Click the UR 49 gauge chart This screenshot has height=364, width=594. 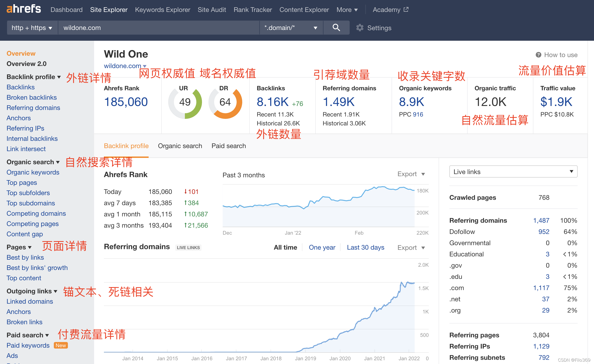(185, 102)
